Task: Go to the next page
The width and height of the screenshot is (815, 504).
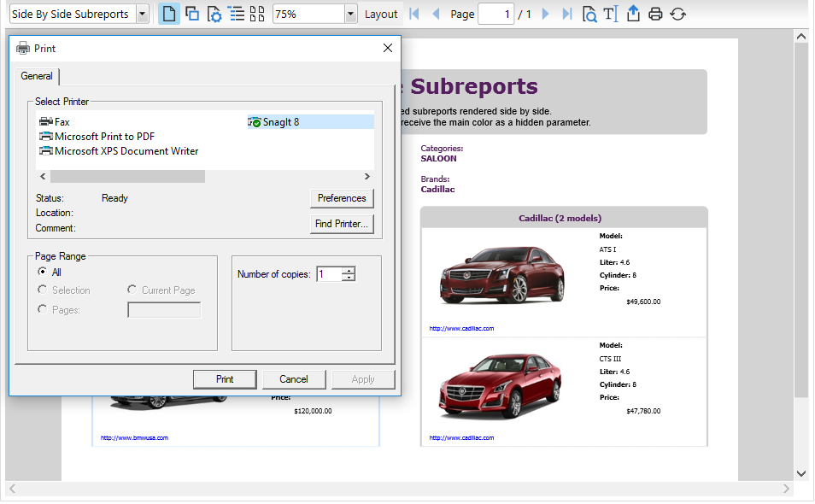Action: 545,14
